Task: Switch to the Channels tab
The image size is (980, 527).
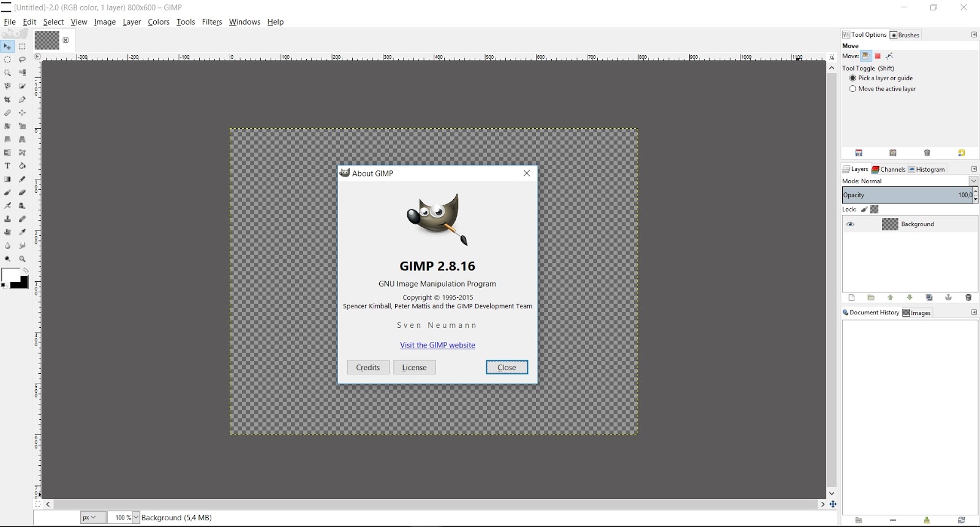Action: 888,170
